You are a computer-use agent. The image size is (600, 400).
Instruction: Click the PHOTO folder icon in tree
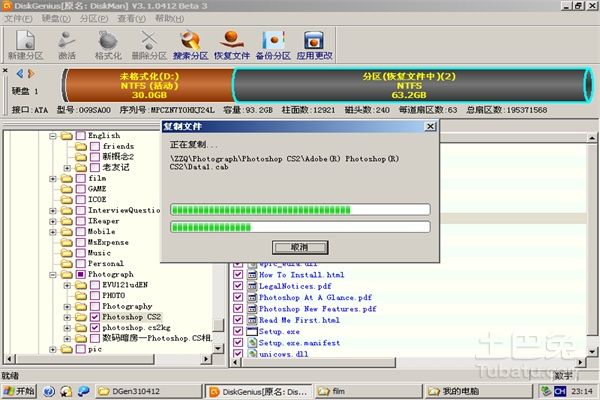(x=81, y=296)
